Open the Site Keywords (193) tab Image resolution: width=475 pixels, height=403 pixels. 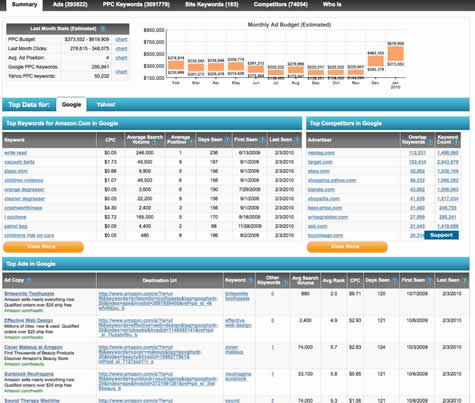[212, 5]
